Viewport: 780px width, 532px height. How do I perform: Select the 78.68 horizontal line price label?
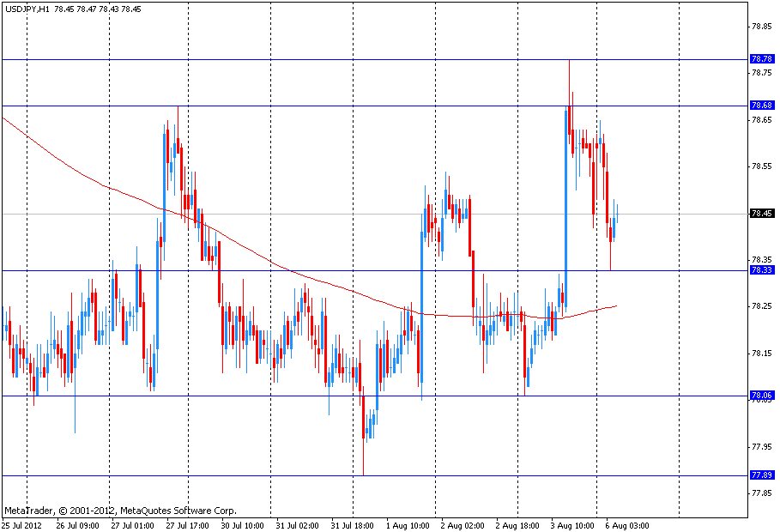point(762,106)
